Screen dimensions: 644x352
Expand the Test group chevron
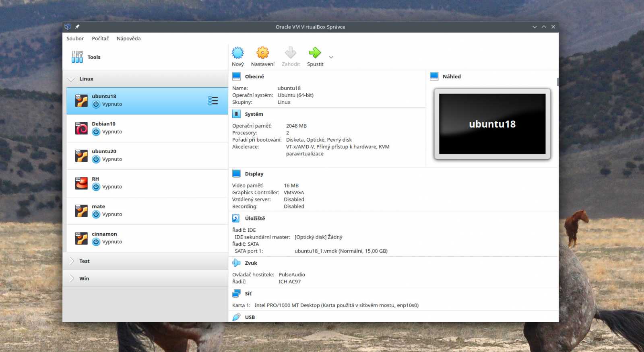point(72,261)
